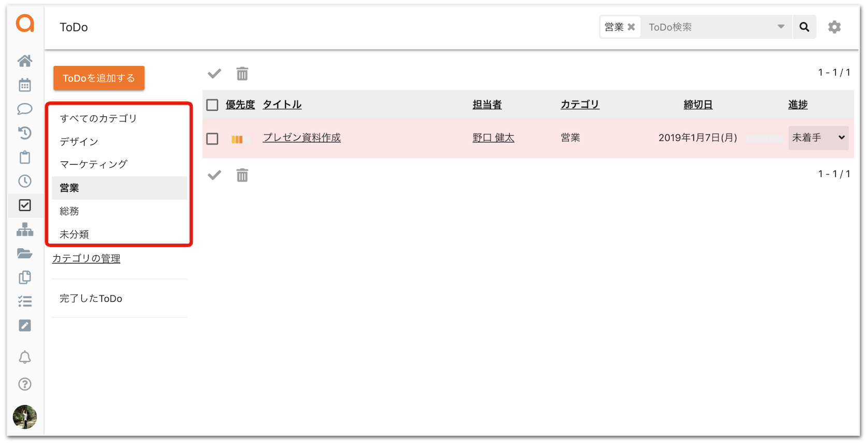Open the history clock-arrow icon
The width and height of the screenshot is (868, 444).
pyautogui.click(x=25, y=133)
